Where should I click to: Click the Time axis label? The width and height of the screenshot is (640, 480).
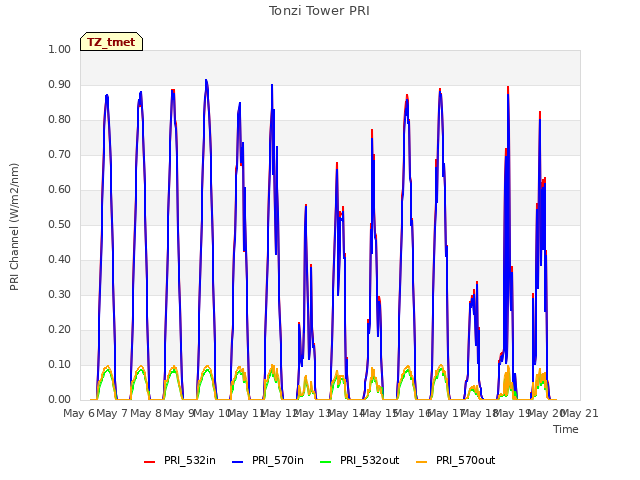pyautogui.click(x=566, y=429)
